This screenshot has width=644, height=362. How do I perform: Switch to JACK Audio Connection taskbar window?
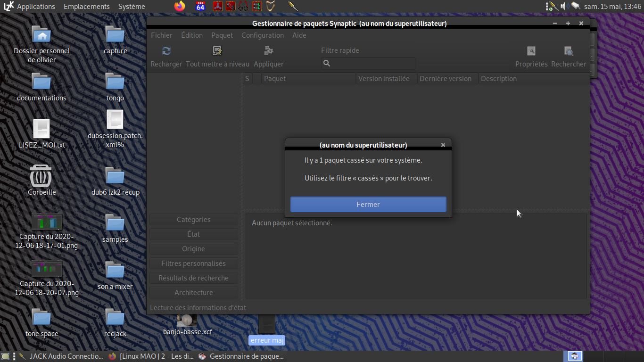pyautogui.click(x=61, y=356)
